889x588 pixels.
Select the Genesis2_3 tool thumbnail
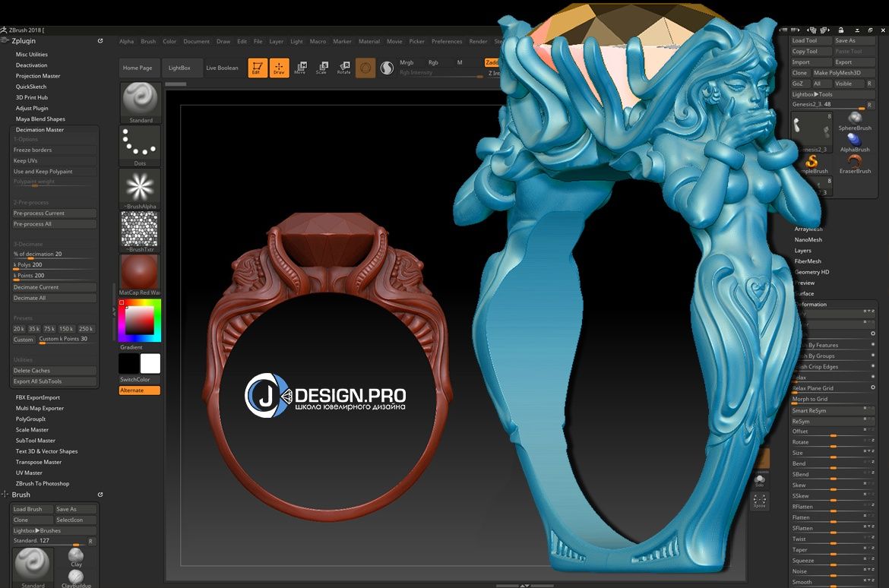point(812,131)
